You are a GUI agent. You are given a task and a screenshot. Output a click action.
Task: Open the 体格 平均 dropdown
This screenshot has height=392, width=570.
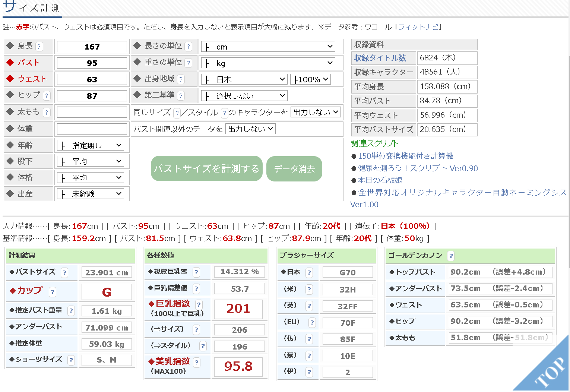tap(91, 178)
